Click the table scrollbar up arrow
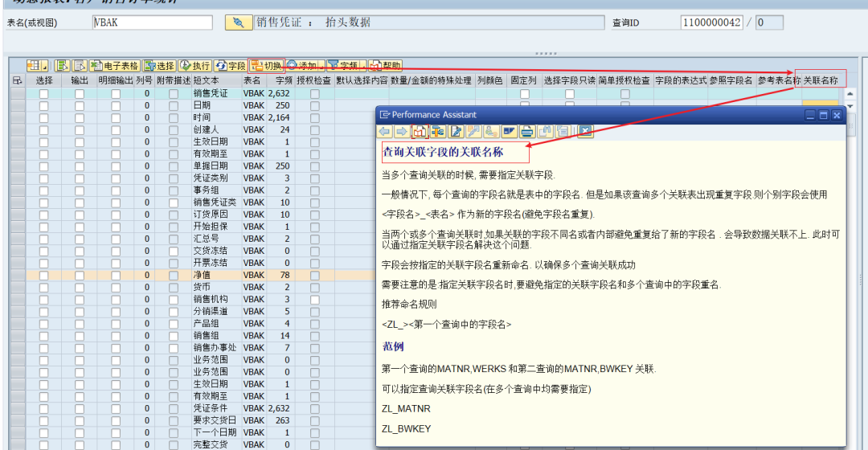The width and height of the screenshot is (868, 450). [x=850, y=93]
